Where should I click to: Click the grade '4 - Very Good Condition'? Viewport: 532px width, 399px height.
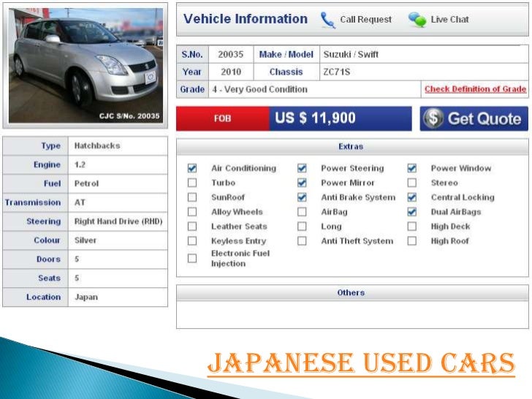pos(260,90)
